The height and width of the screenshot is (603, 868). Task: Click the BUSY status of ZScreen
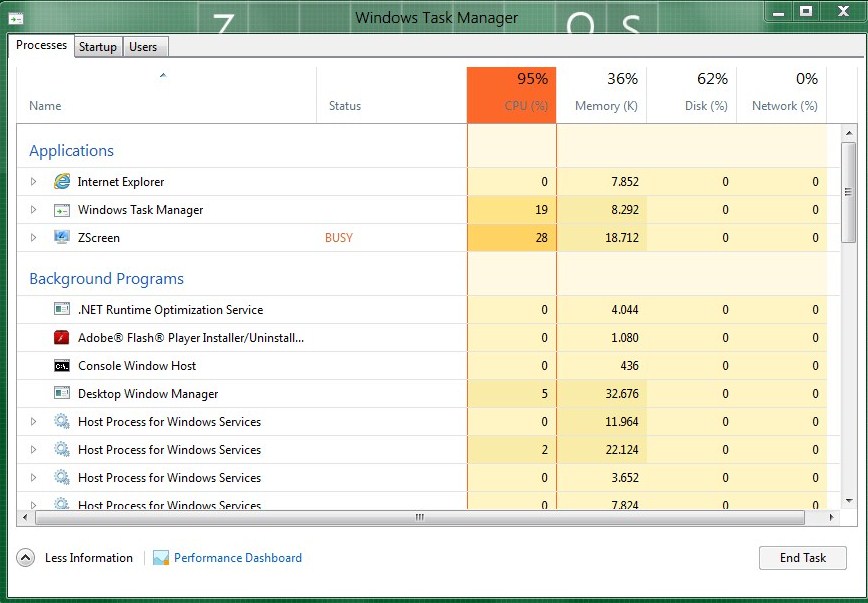[x=339, y=238]
